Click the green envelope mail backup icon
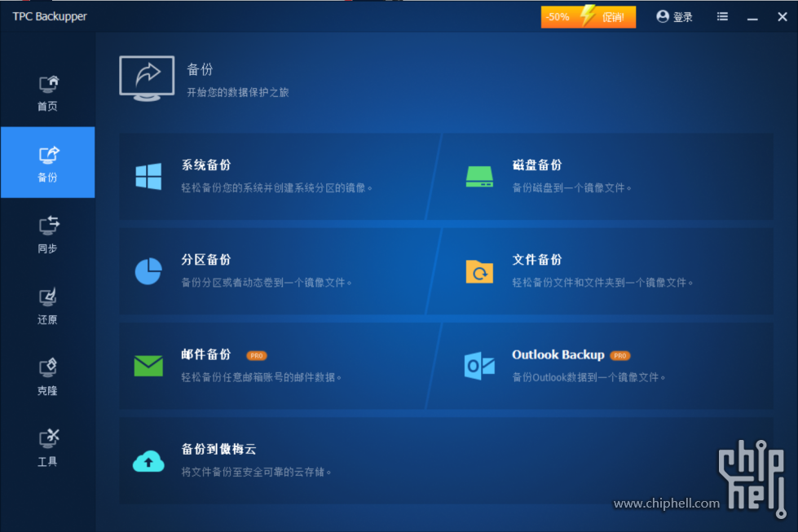Image resolution: width=798 pixels, height=532 pixels. [148, 366]
